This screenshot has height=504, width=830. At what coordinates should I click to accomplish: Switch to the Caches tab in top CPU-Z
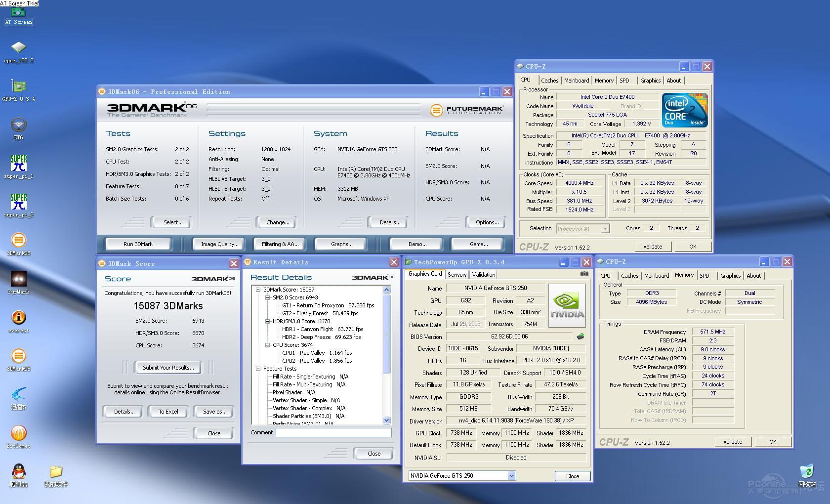click(549, 81)
